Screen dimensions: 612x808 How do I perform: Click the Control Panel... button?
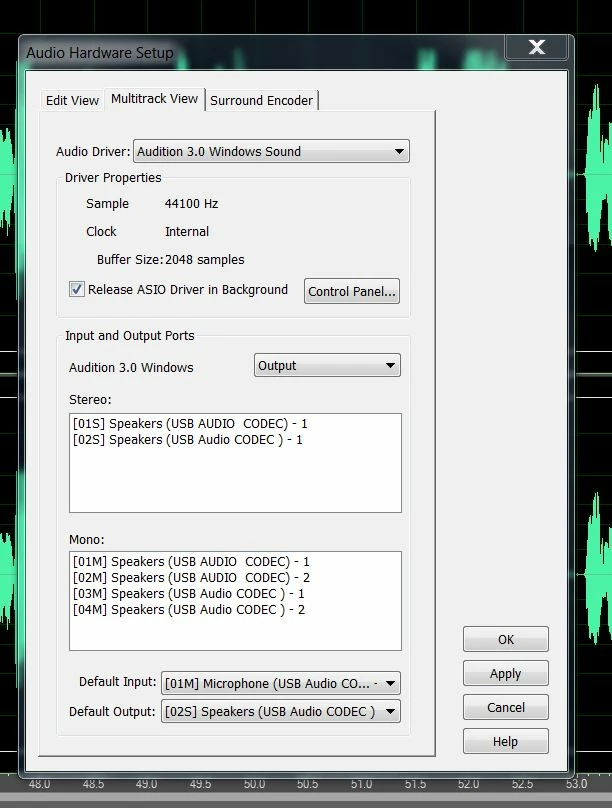pyautogui.click(x=352, y=291)
